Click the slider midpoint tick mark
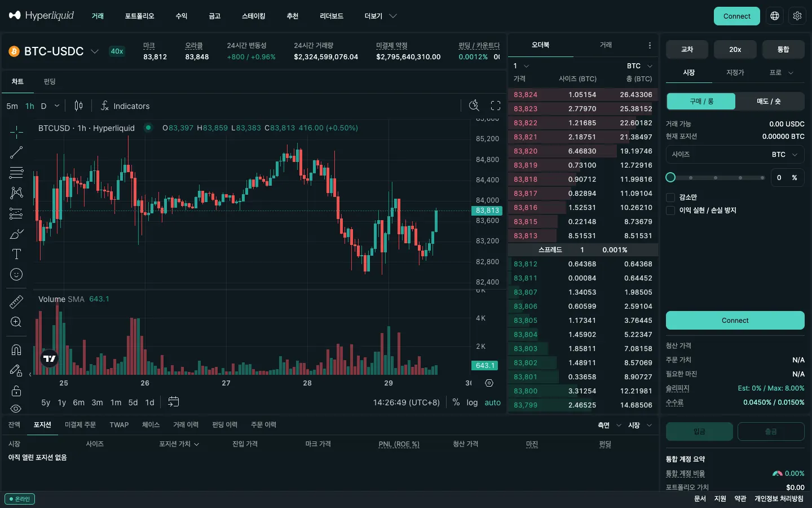812x508 pixels. (716, 177)
